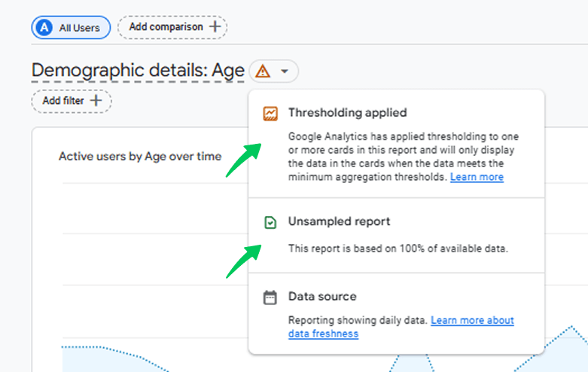
Task: Select the Thresholding applied heading
Action: coord(347,113)
